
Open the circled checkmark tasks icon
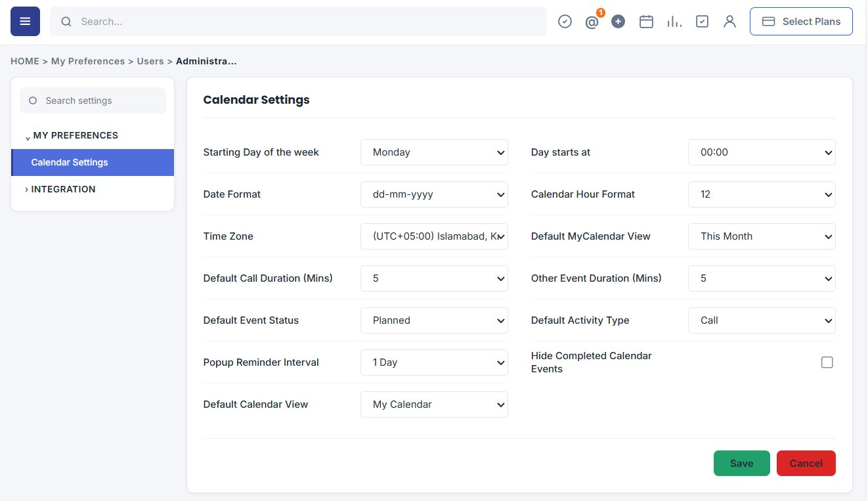[565, 22]
